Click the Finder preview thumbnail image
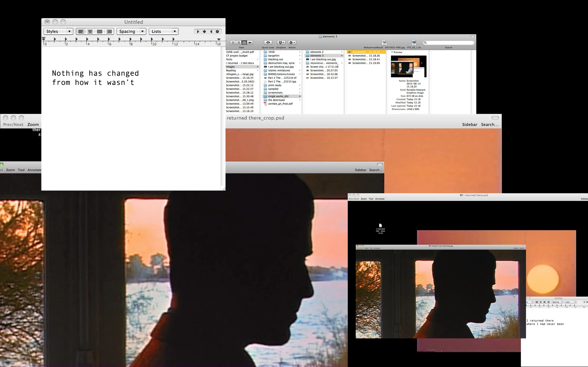Viewport: 588px width, 367px height. (x=409, y=66)
